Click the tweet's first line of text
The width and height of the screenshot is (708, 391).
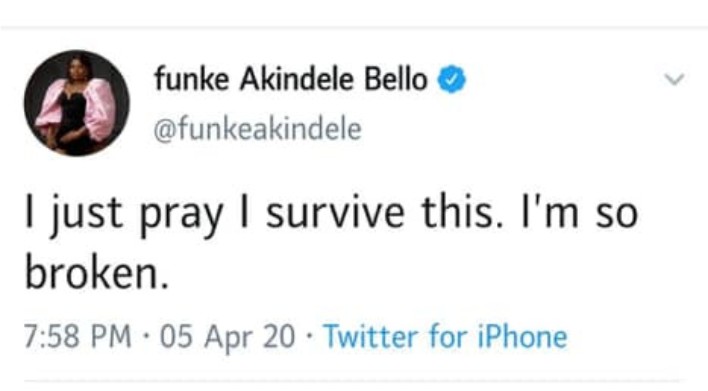[331, 214]
